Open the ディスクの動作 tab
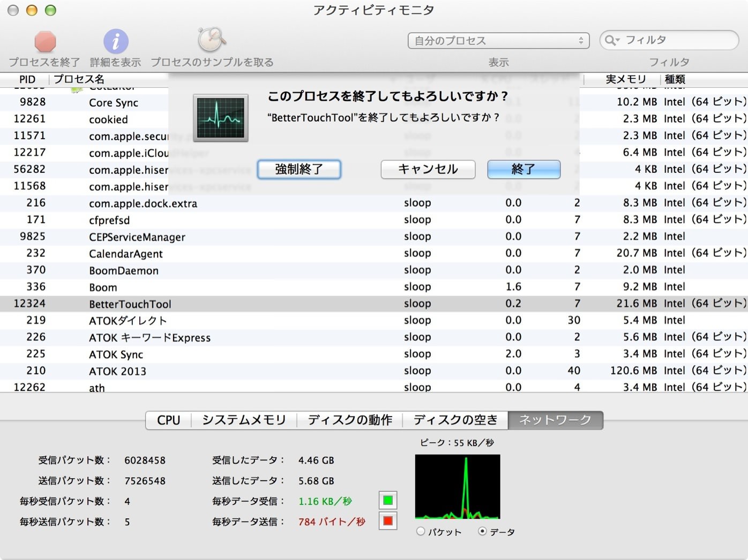This screenshot has width=748, height=560. tap(350, 420)
